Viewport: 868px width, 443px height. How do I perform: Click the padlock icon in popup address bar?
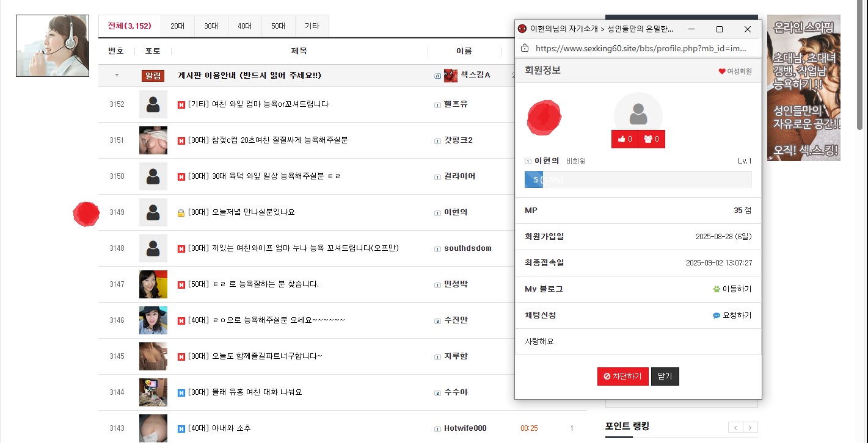[x=524, y=48]
